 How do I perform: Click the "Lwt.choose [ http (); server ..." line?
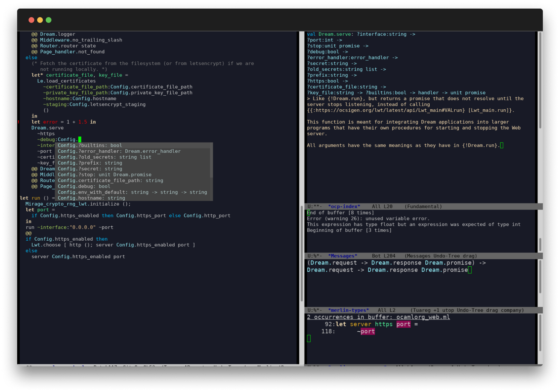pyautogui.click(x=113, y=245)
